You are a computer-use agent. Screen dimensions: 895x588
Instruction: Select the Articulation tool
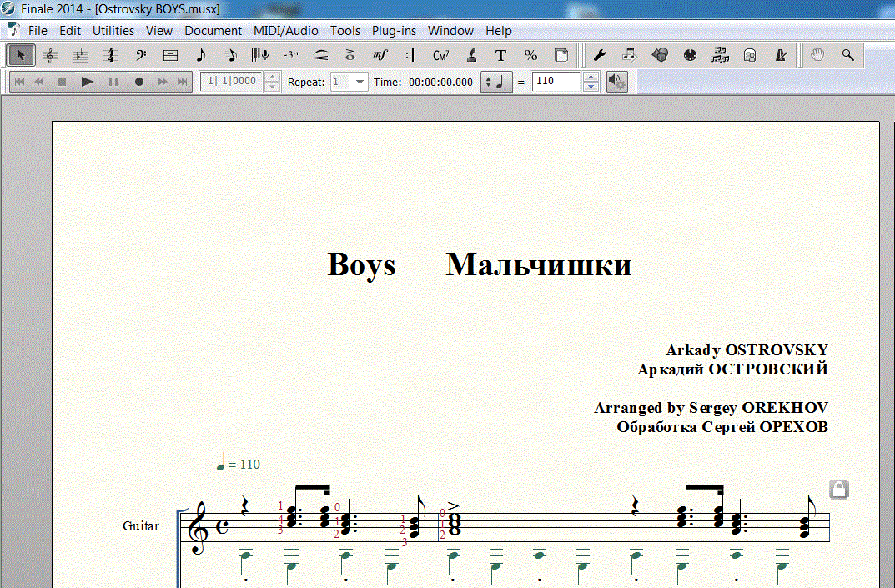[x=350, y=55]
